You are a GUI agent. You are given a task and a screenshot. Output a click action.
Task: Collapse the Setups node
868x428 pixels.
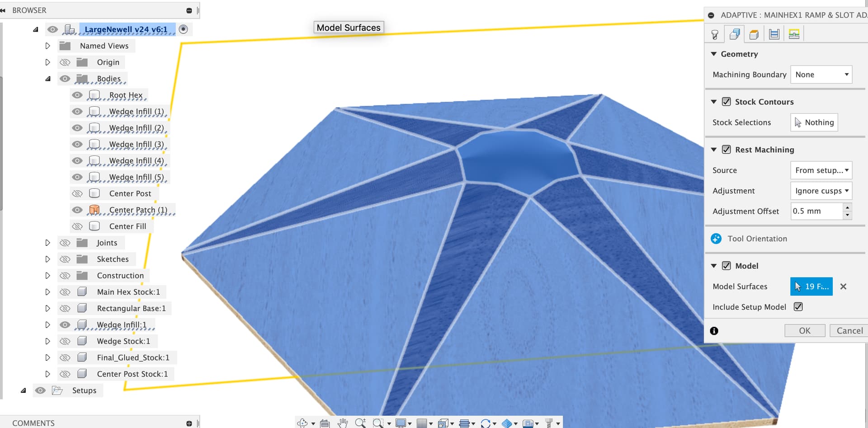[x=23, y=390]
